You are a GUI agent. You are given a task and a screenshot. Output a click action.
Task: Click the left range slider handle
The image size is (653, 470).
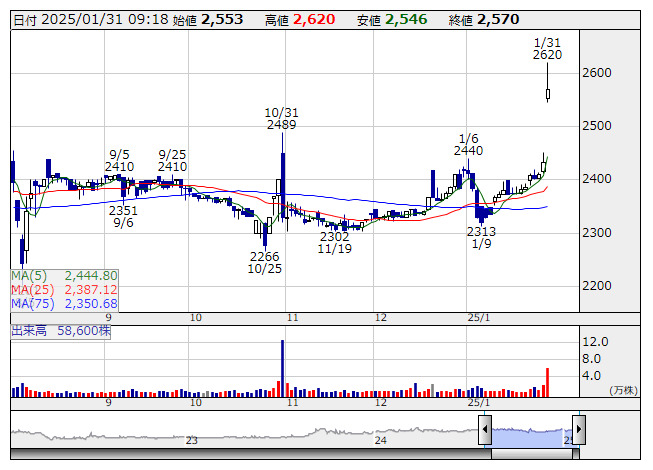(485, 431)
